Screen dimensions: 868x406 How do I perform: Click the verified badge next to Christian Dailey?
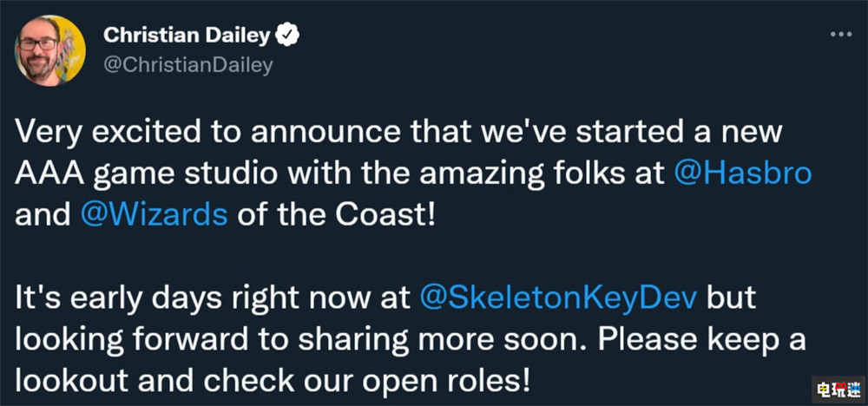point(288,35)
